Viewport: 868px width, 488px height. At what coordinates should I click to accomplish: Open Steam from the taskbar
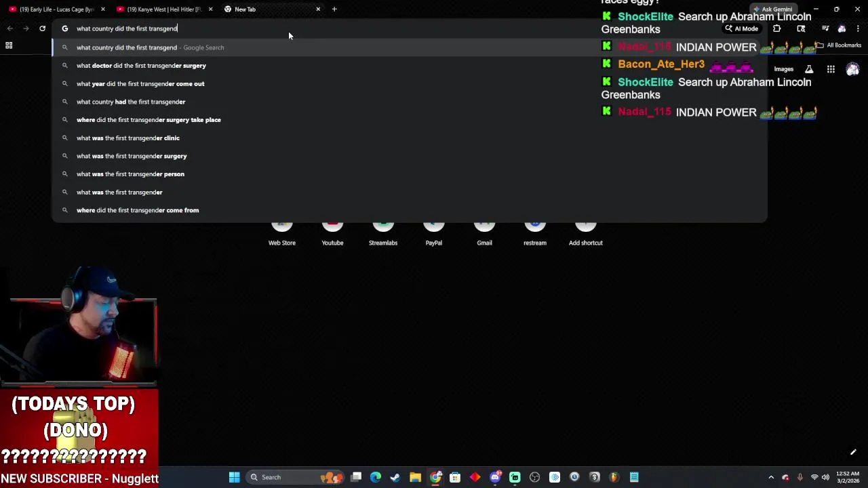click(x=395, y=477)
